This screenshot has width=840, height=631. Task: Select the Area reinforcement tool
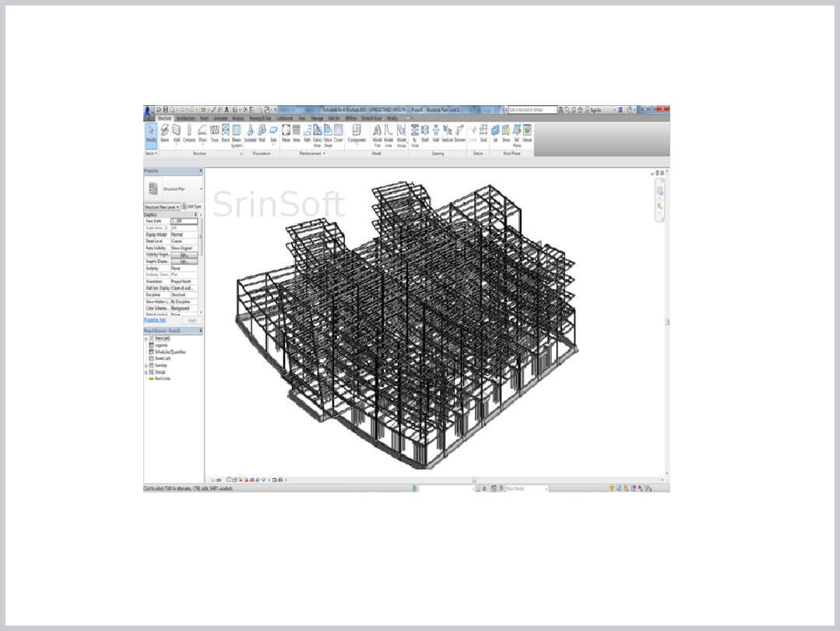click(297, 134)
